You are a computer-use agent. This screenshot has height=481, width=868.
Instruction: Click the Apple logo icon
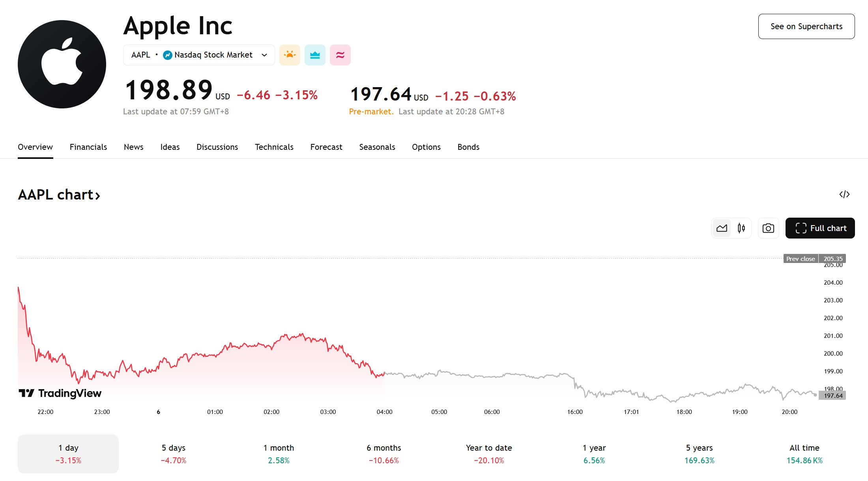62,64
